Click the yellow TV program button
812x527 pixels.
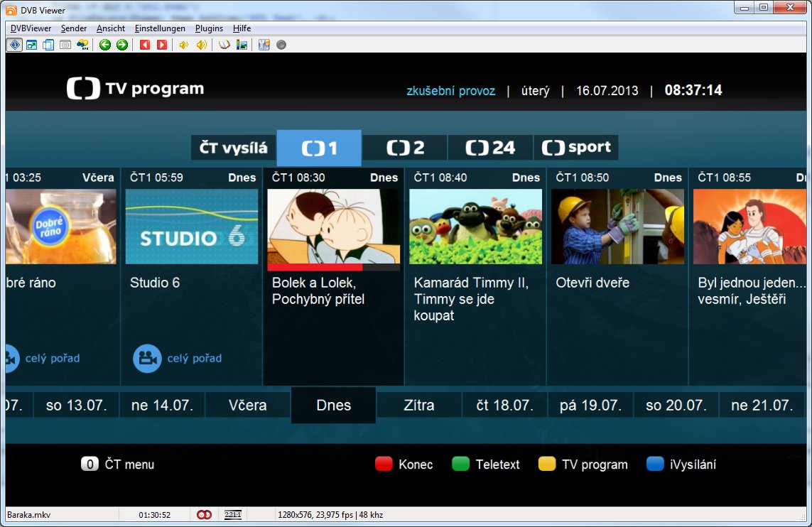click(583, 464)
